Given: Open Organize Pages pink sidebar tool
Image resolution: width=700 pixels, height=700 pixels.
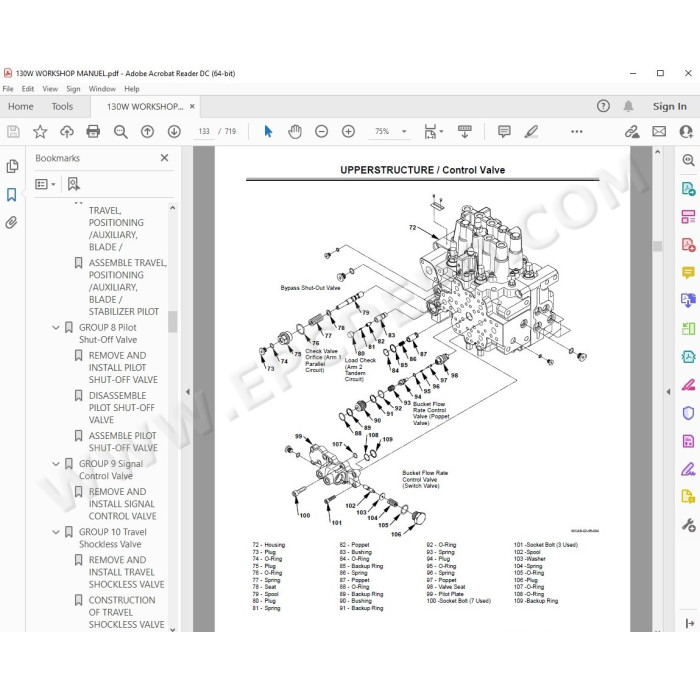Looking at the screenshot, I should 688,217.
